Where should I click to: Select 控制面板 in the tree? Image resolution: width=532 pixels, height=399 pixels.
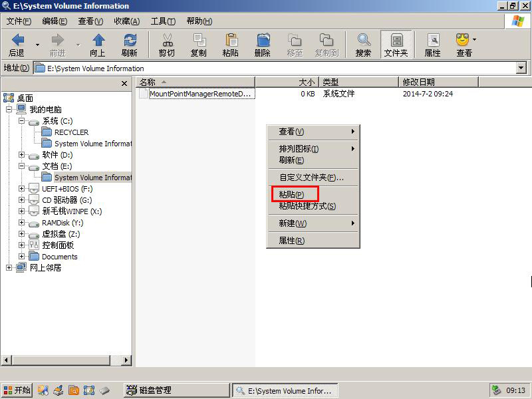58,245
